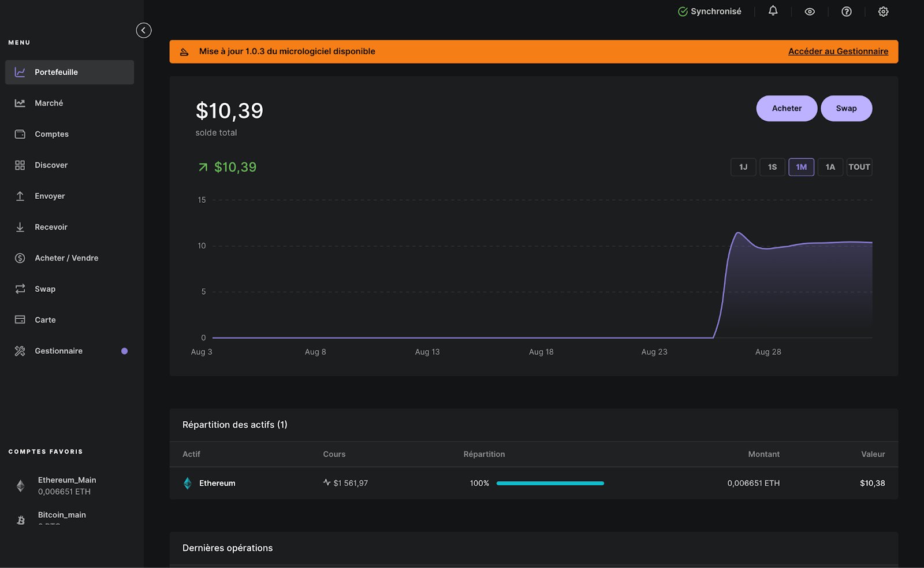The height and width of the screenshot is (568, 924).
Task: Click the green arrow beside $10,39 gain
Action: pos(203,167)
